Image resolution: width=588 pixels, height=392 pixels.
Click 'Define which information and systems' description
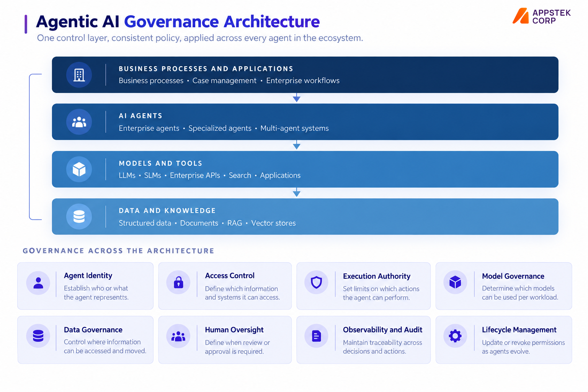coord(242,293)
